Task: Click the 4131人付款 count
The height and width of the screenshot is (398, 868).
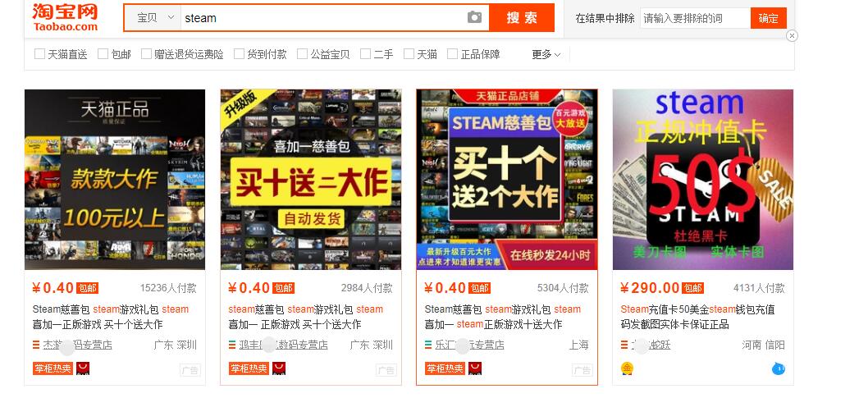Action: click(759, 288)
